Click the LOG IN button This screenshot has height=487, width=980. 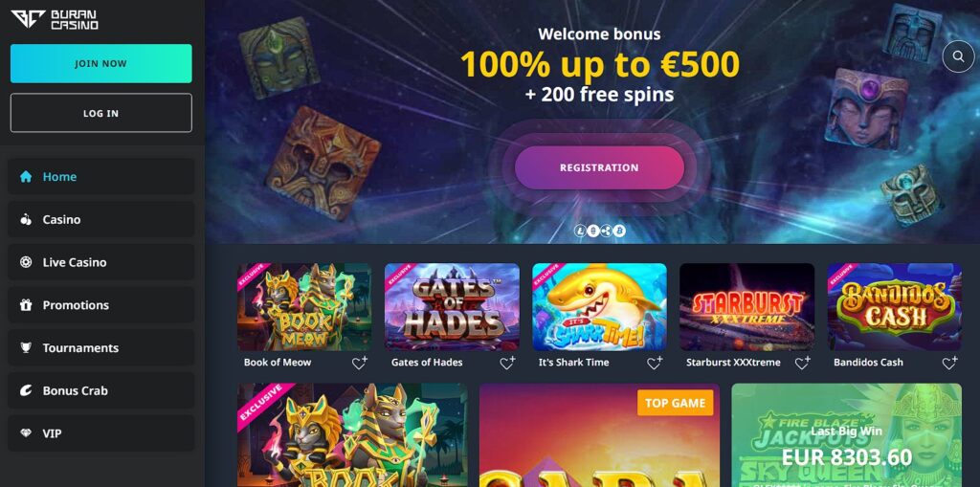[x=100, y=113]
